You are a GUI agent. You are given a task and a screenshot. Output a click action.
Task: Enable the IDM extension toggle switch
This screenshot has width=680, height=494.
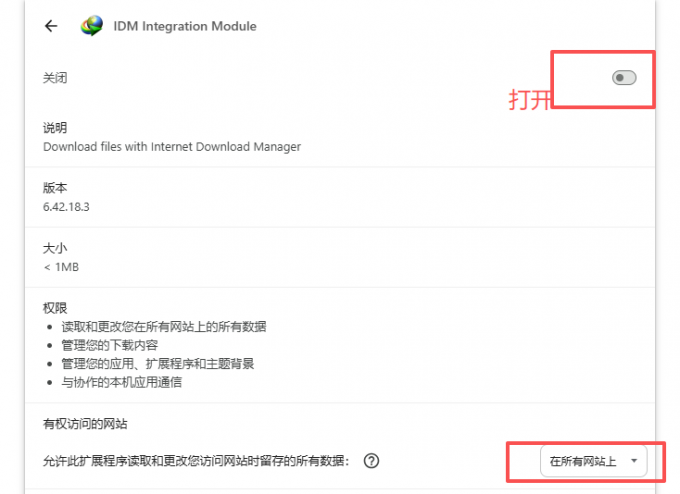click(x=624, y=78)
